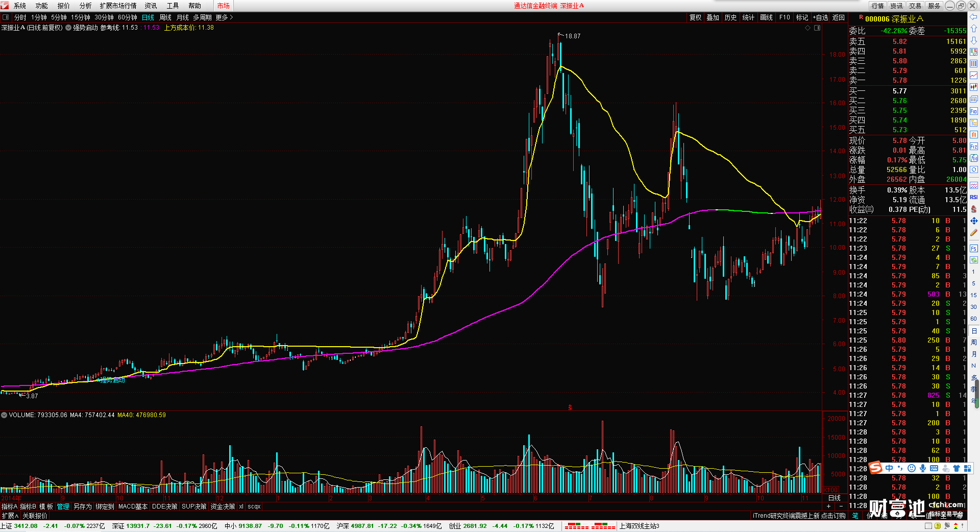This screenshot has width=980, height=532.
Task: Click the intraday line chart sidebar icon
Action: click(x=974, y=76)
